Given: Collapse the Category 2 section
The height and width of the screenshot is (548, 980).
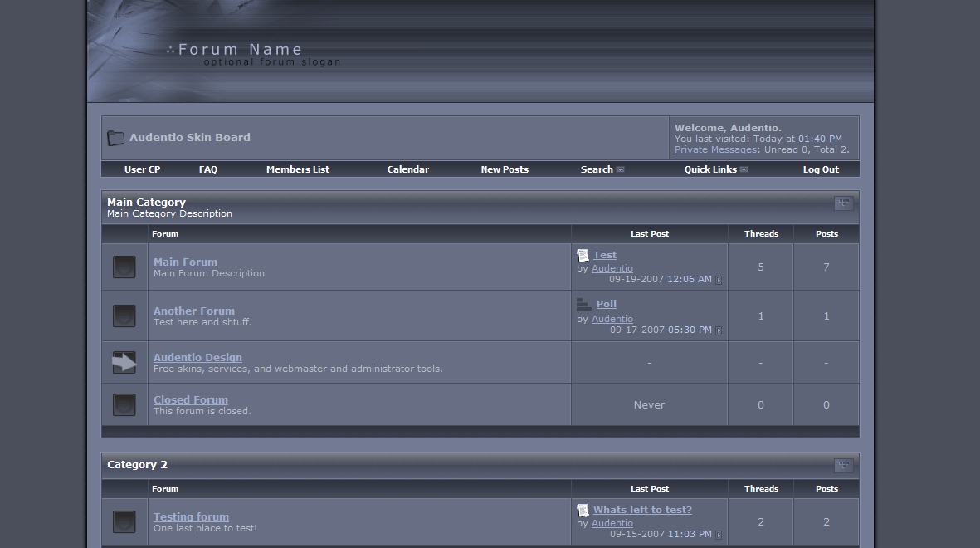Looking at the screenshot, I should pyautogui.click(x=843, y=466).
